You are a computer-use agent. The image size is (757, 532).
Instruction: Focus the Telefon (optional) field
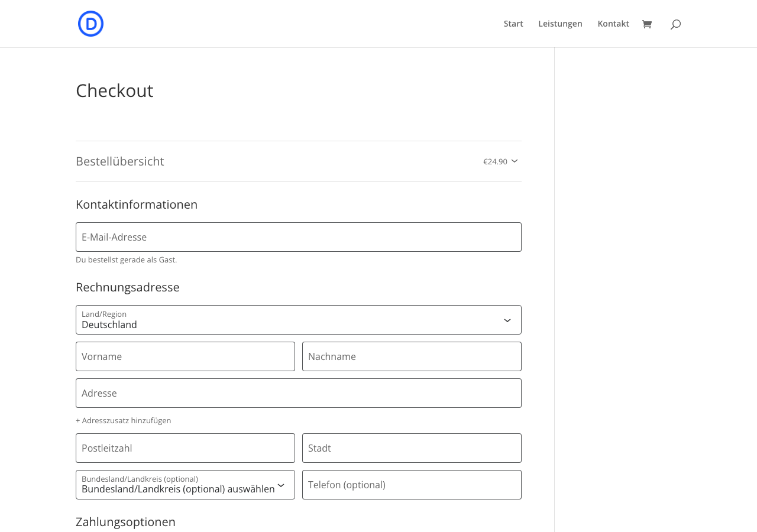(x=412, y=485)
